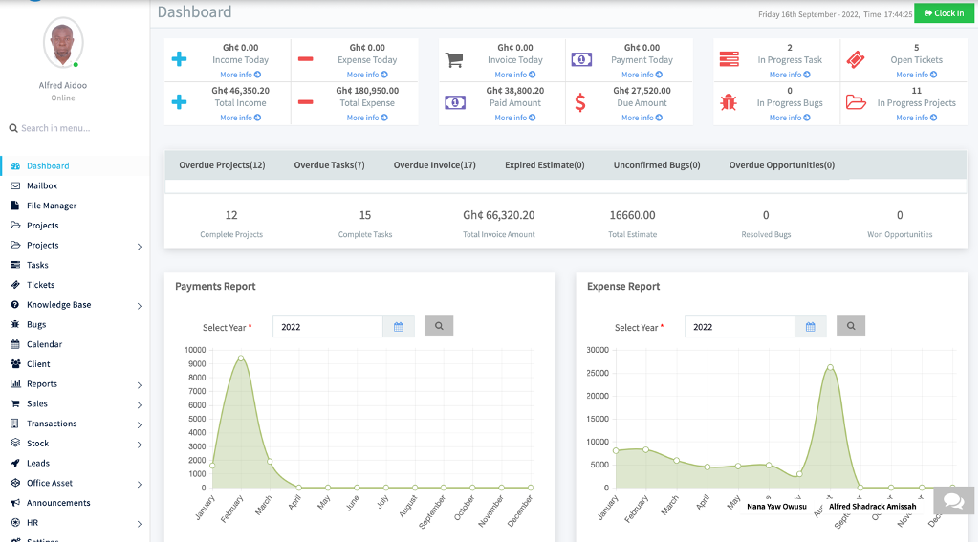Switch to the Overdue Tasks(7) tab

click(329, 165)
